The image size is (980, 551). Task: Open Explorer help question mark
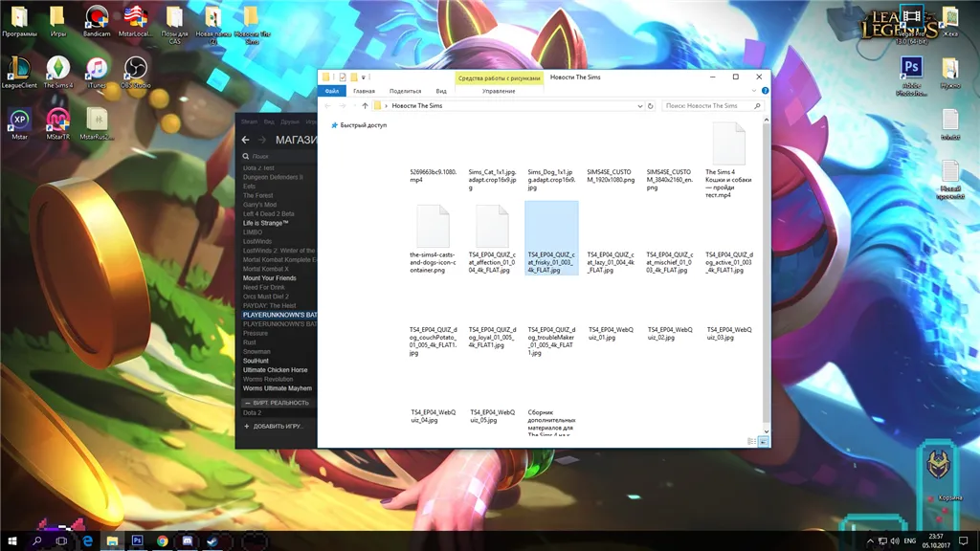click(x=765, y=91)
